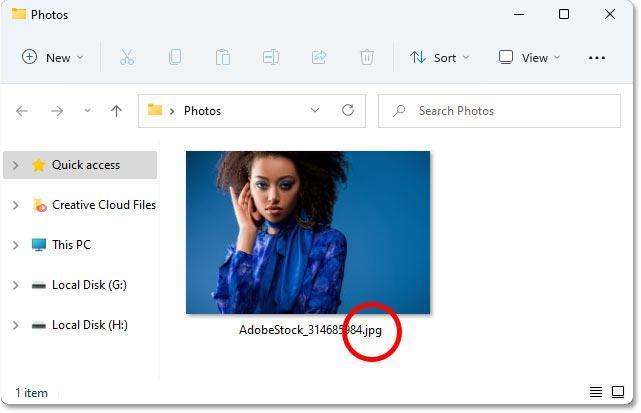Viewport: 641px width, 413px height.
Task: Expand the Quick access node
Action: coord(15,165)
